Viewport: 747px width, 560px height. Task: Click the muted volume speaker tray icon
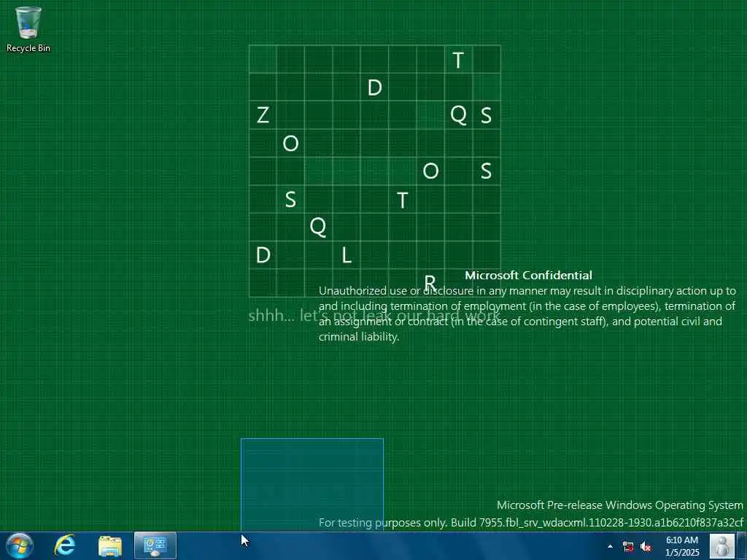[646, 546]
